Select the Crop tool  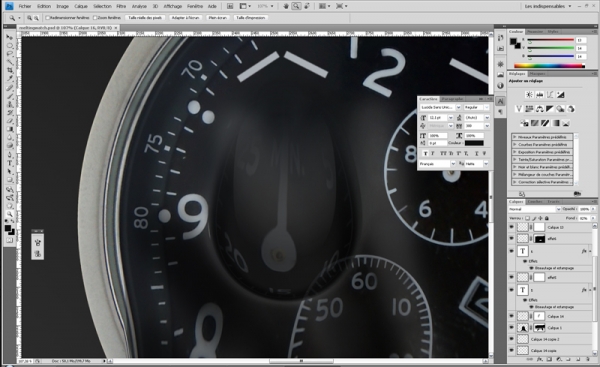[x=10, y=70]
